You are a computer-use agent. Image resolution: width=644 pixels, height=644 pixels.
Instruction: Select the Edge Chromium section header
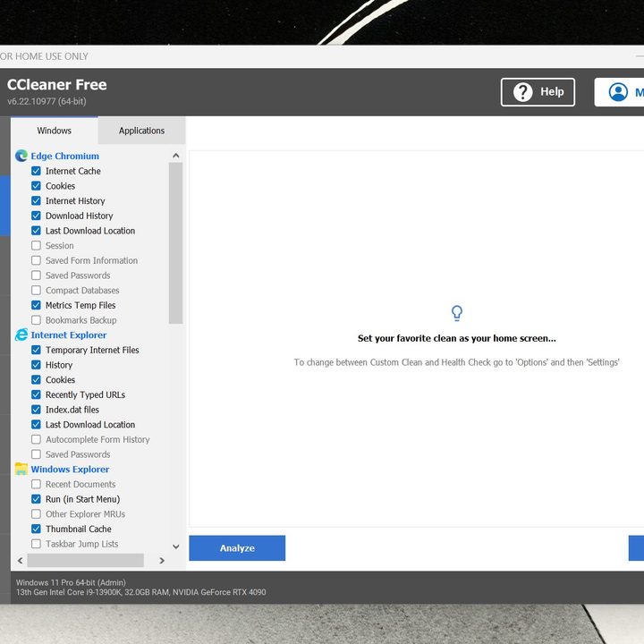[65, 156]
